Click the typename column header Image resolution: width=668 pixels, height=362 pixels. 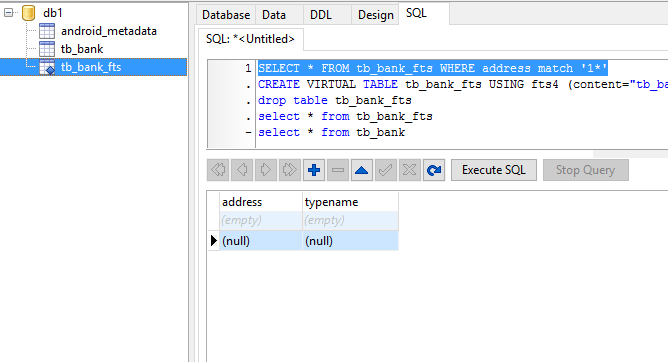(350, 202)
